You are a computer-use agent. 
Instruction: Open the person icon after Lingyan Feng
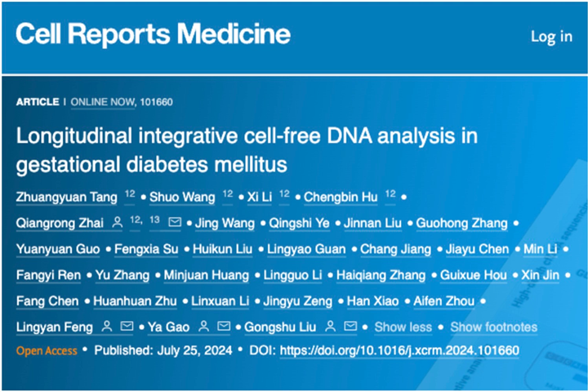point(107,326)
